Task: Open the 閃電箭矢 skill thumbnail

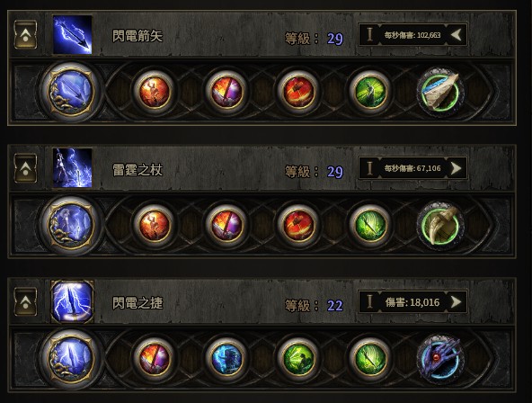Action: click(x=72, y=34)
